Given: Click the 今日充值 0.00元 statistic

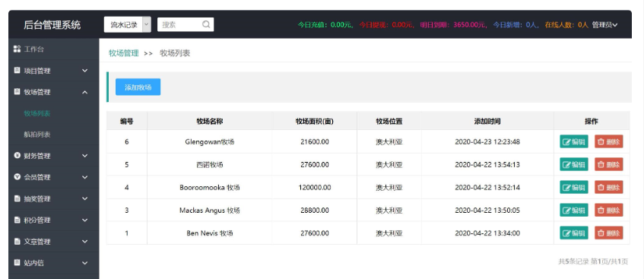Looking at the screenshot, I should click(x=325, y=24).
